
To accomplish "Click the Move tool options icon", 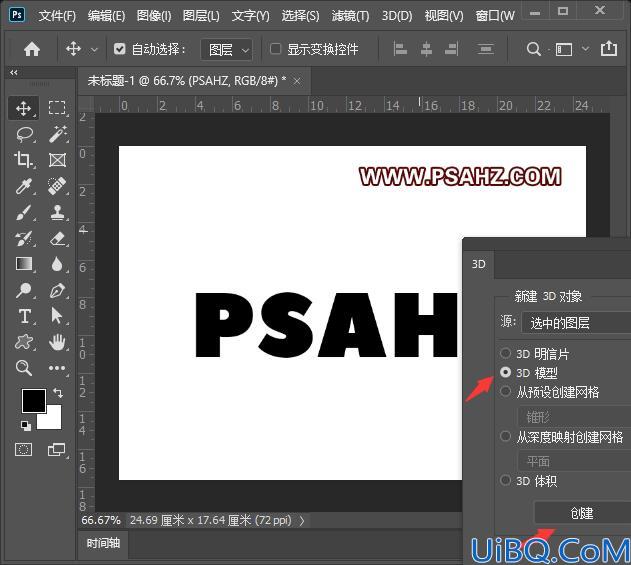I will coord(73,49).
